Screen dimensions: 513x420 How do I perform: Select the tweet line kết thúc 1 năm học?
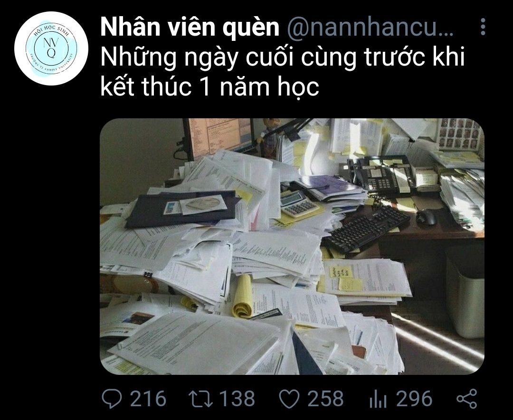[x=209, y=87]
